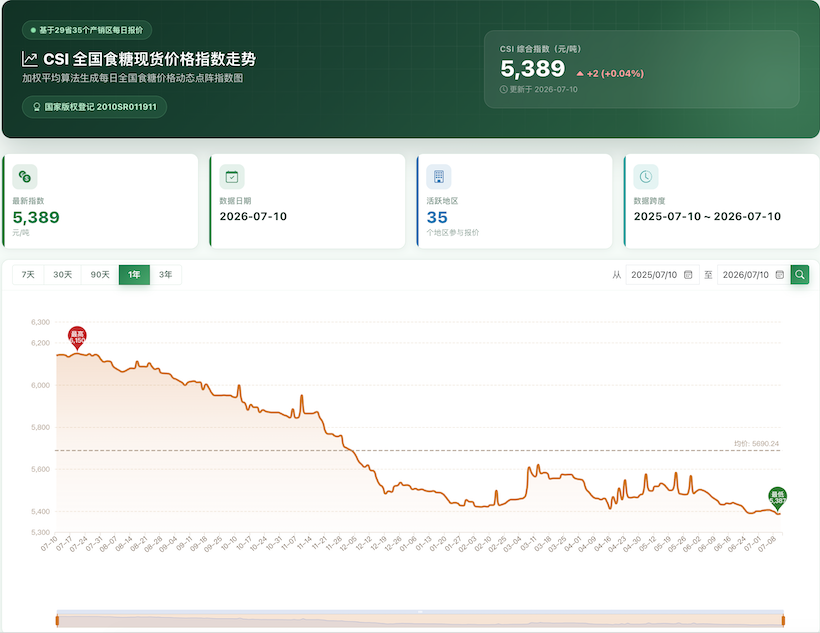Select the 30天 range tab

coord(63,275)
